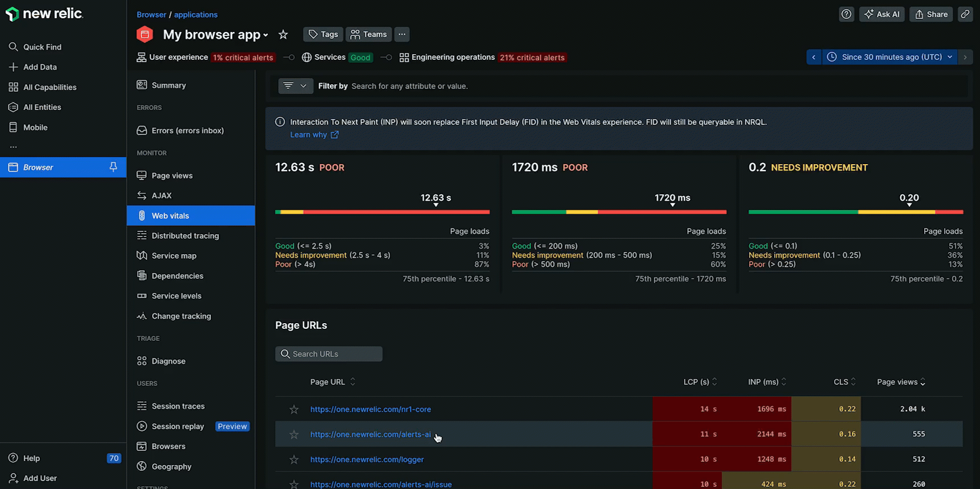Click the help question mark icon

(846, 14)
